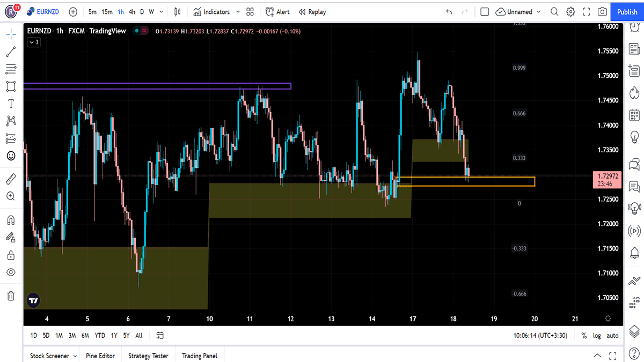This screenshot has height=362, width=644.
Task: Expand the Stock Screener dropdown arrow
Action: (x=75, y=356)
